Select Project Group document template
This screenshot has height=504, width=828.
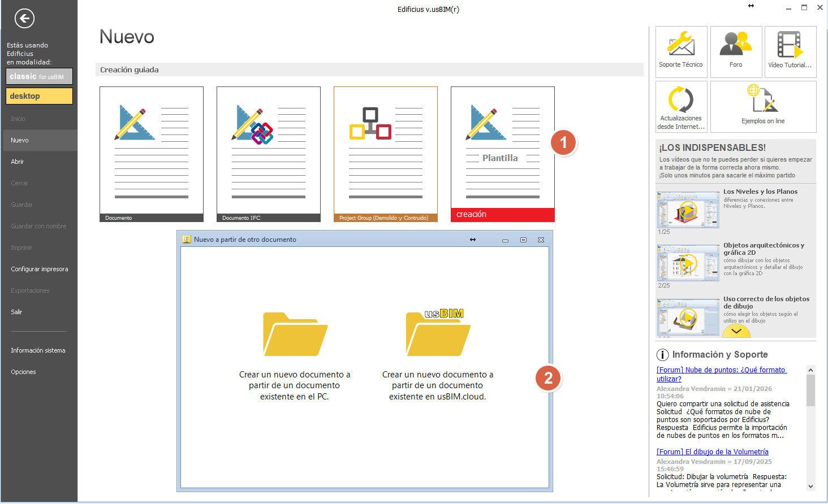tap(385, 154)
